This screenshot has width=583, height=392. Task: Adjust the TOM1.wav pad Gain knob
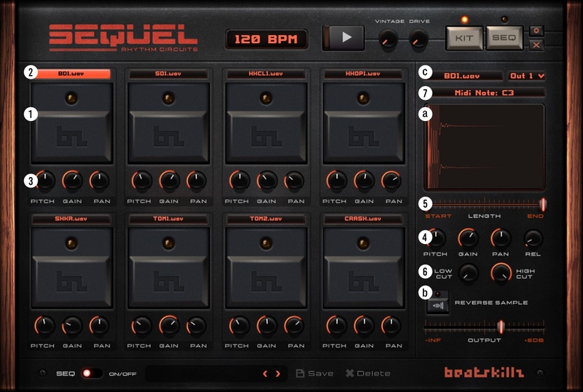pyautogui.click(x=169, y=326)
